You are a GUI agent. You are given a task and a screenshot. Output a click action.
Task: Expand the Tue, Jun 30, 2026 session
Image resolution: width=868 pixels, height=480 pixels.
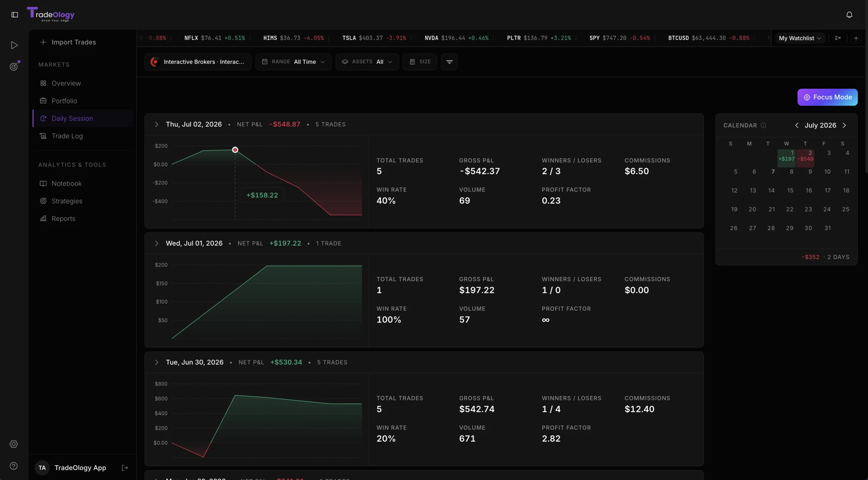[x=156, y=362]
